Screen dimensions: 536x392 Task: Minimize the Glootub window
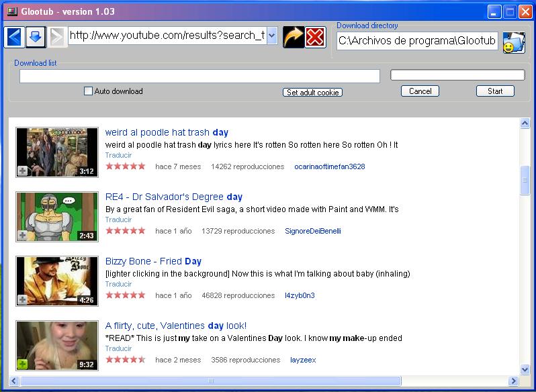(494, 12)
